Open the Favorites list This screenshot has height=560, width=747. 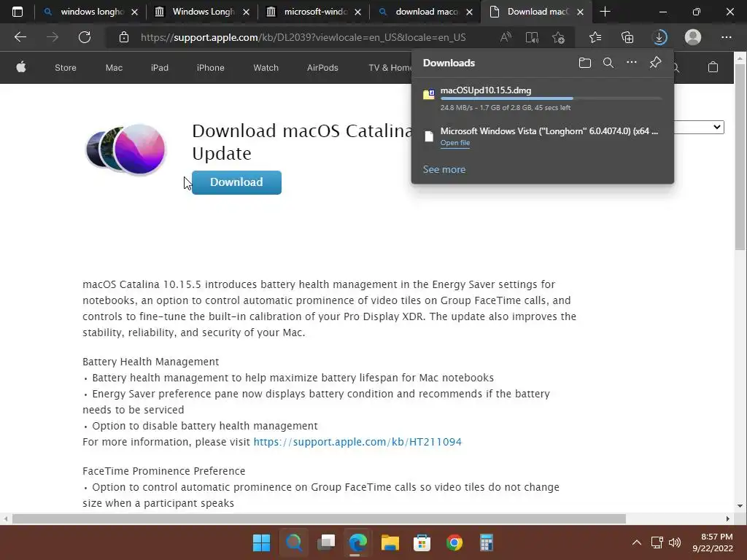[x=595, y=37]
